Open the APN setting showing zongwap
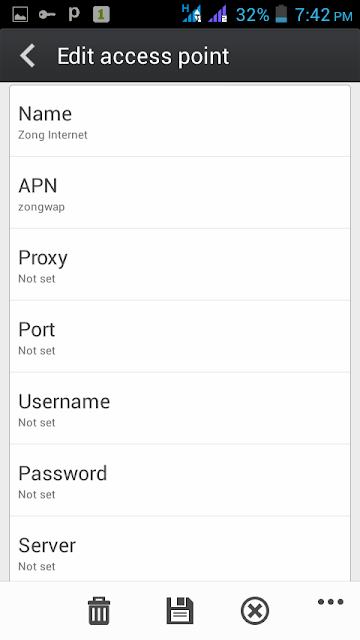 click(x=180, y=193)
